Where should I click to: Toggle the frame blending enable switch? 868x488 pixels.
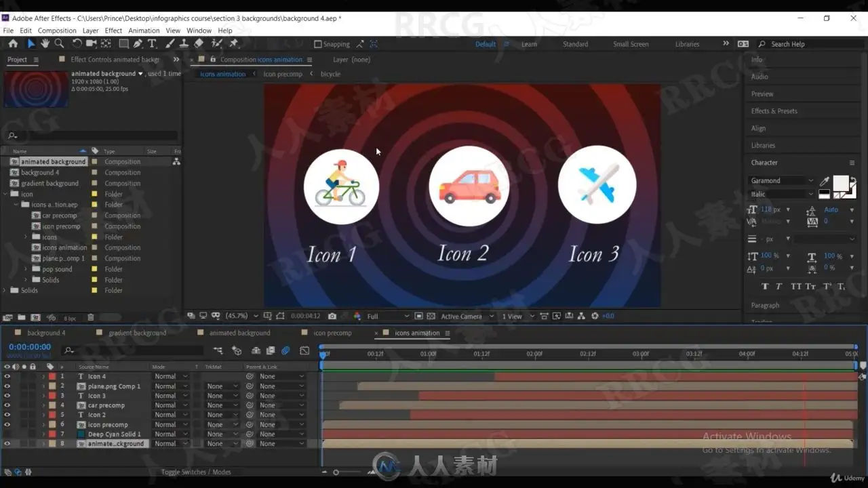tap(271, 350)
